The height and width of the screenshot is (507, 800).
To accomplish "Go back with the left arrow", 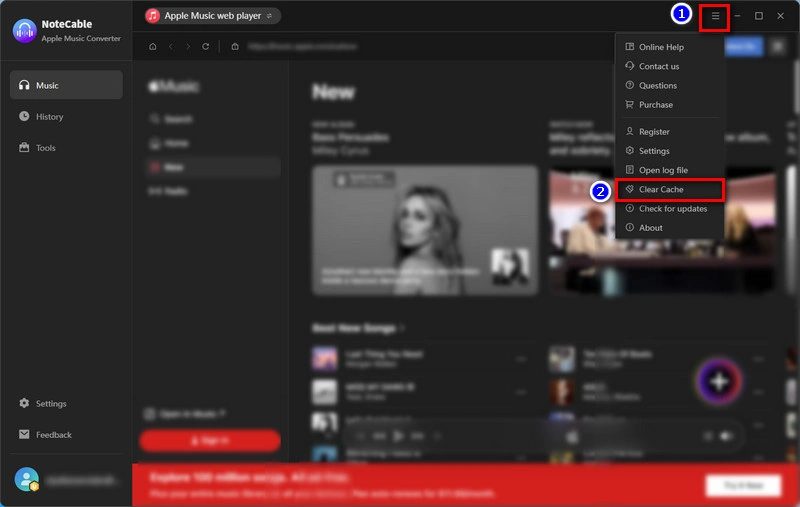I will (171, 46).
